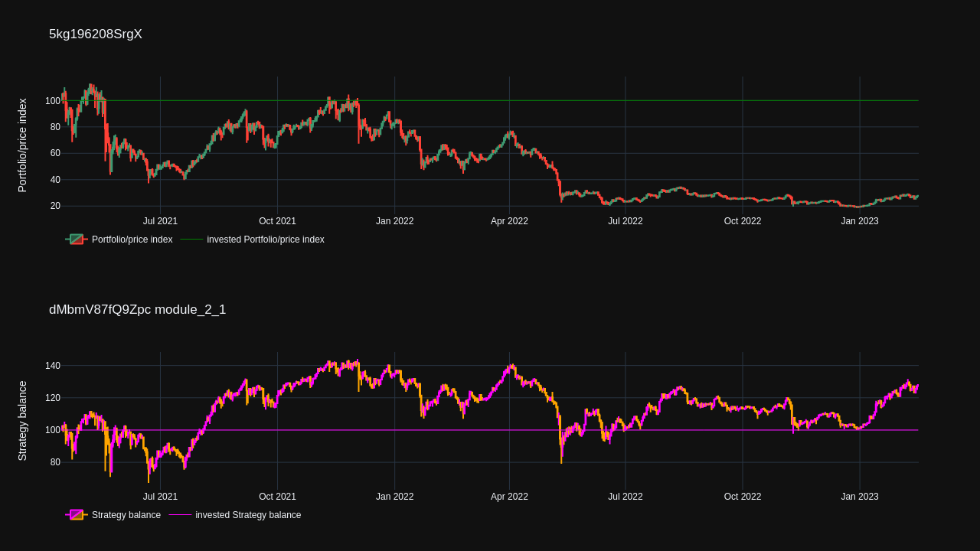
Task: Click the 140 label on Strategy balance axis
Action: [52, 366]
